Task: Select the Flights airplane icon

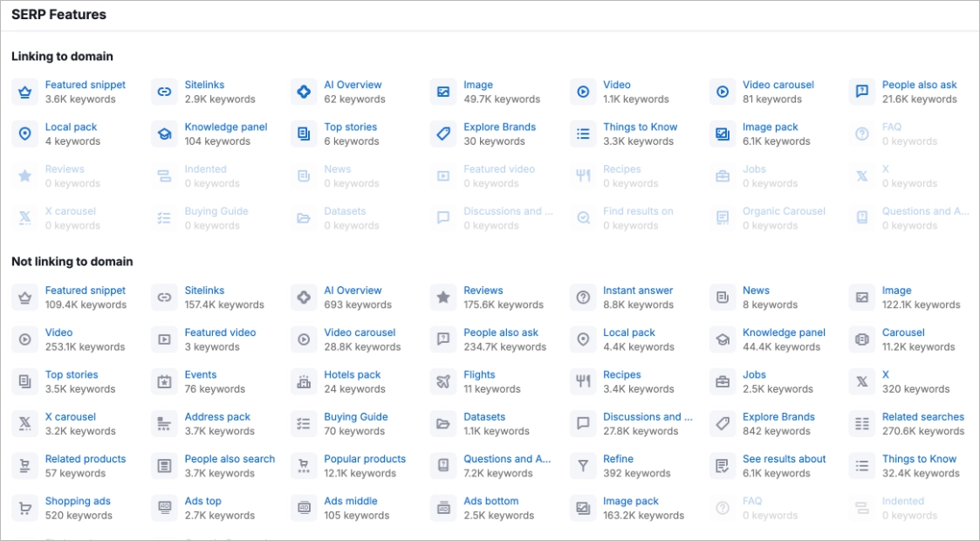Action: (442, 380)
